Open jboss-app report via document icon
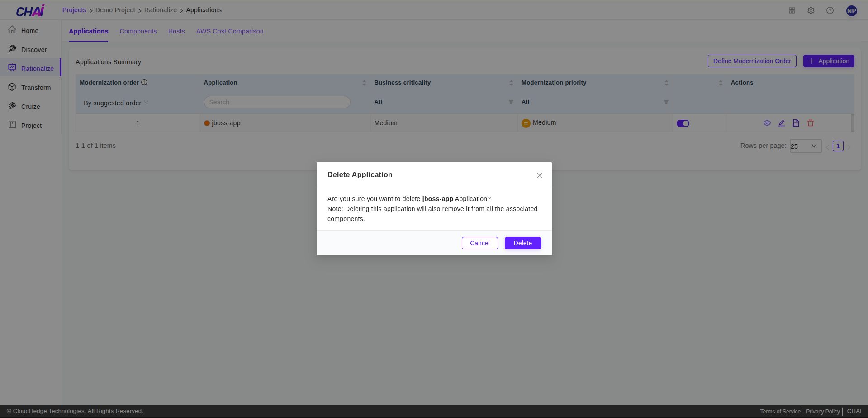Screen dimensions: 868x418 click(796, 122)
